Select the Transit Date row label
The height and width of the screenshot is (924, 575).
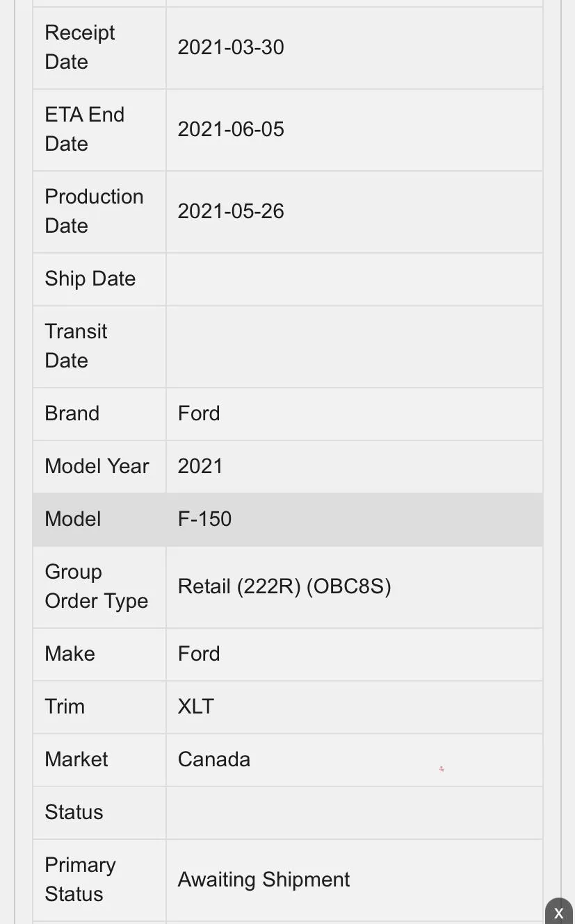76,346
